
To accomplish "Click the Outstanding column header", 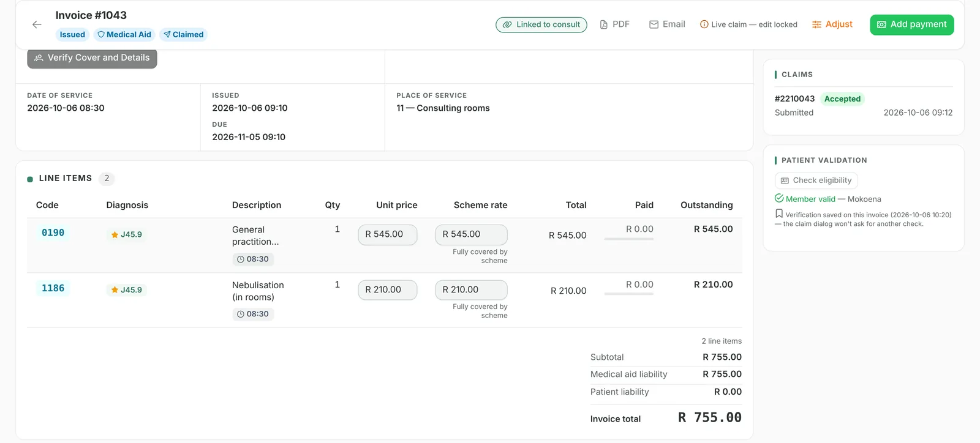I will (707, 205).
